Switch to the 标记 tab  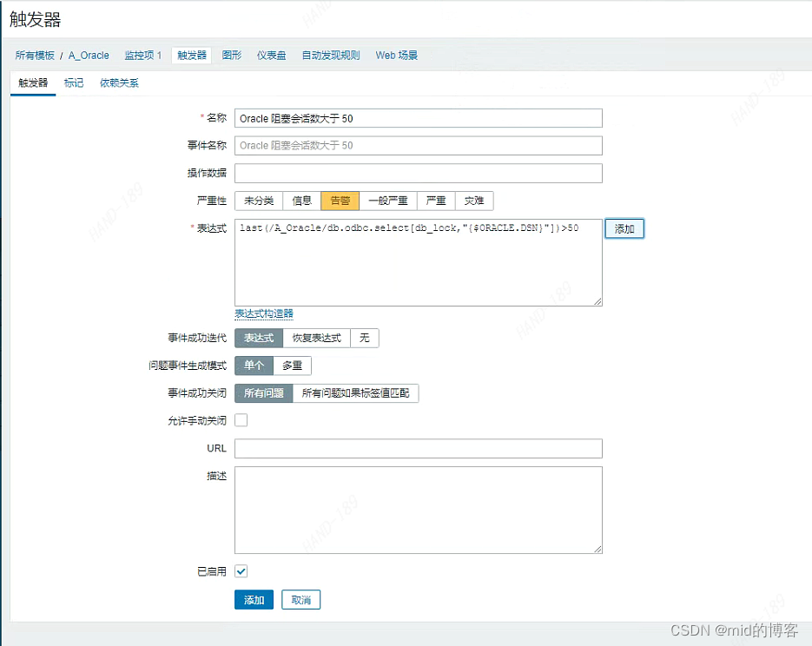pos(74,82)
